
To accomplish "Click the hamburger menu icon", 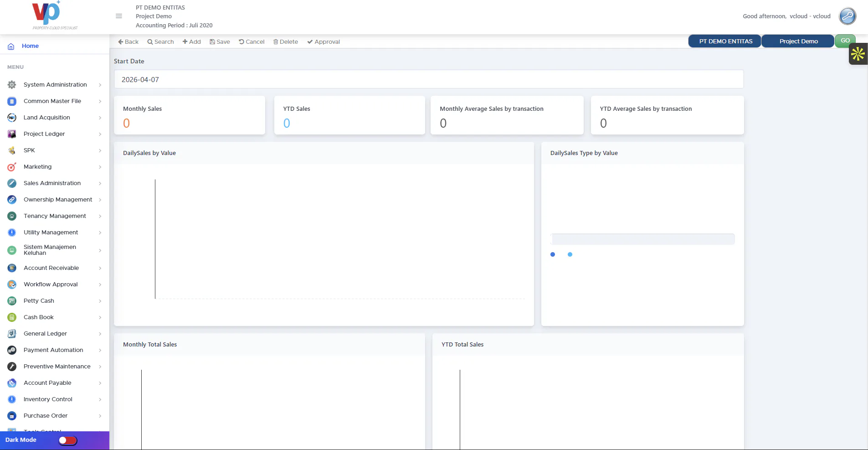I will click(119, 16).
